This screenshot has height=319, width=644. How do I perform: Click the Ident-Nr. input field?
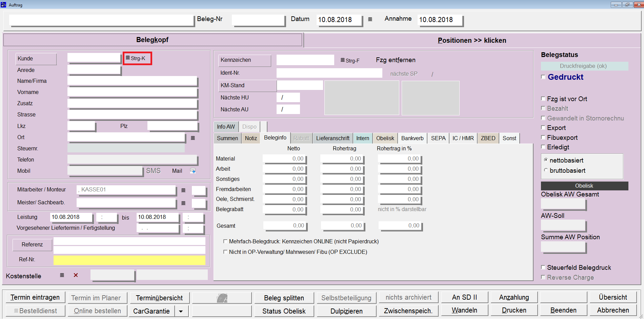(x=329, y=73)
